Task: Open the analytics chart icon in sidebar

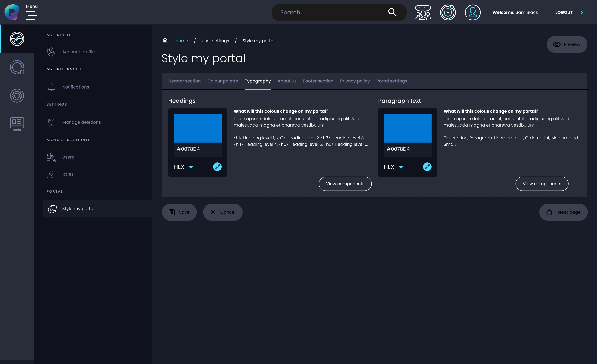Action: [17, 67]
